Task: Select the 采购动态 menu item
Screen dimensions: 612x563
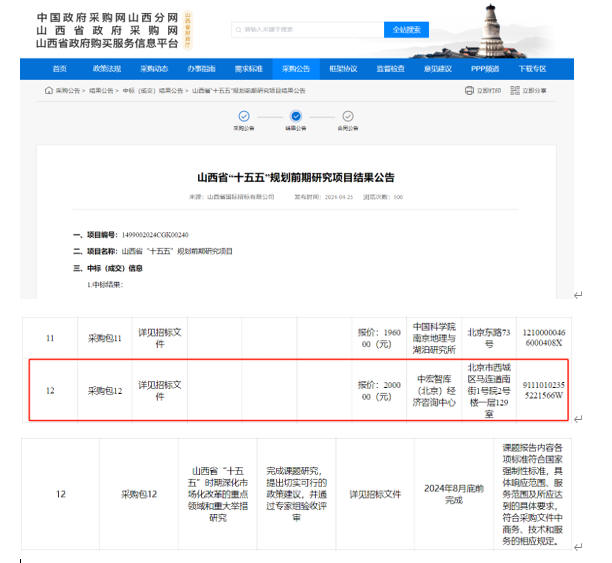Action: click(154, 69)
